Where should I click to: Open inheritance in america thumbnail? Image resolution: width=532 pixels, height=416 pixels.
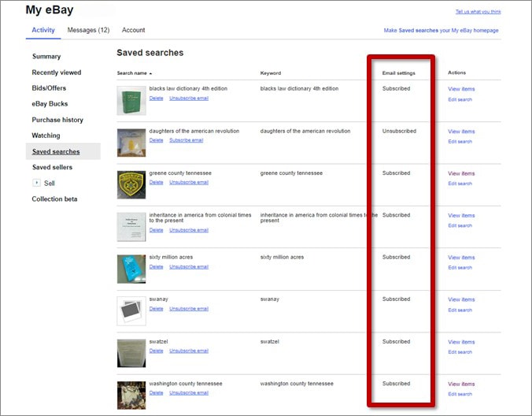131,227
